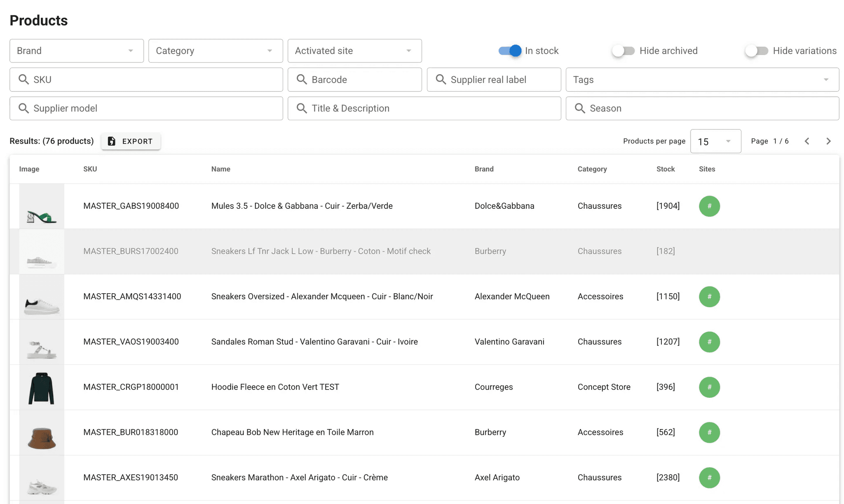Open the Activated site dropdown
The image size is (844, 504).
[355, 51]
